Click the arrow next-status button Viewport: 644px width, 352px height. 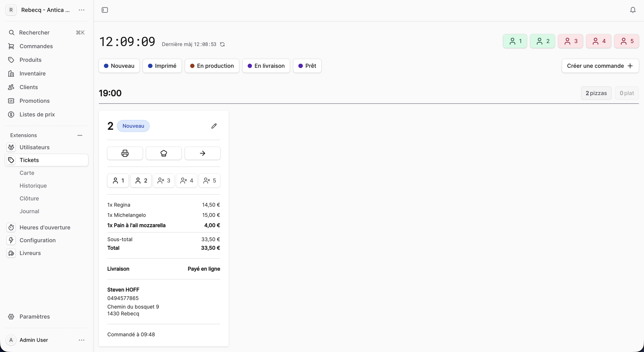pos(202,153)
